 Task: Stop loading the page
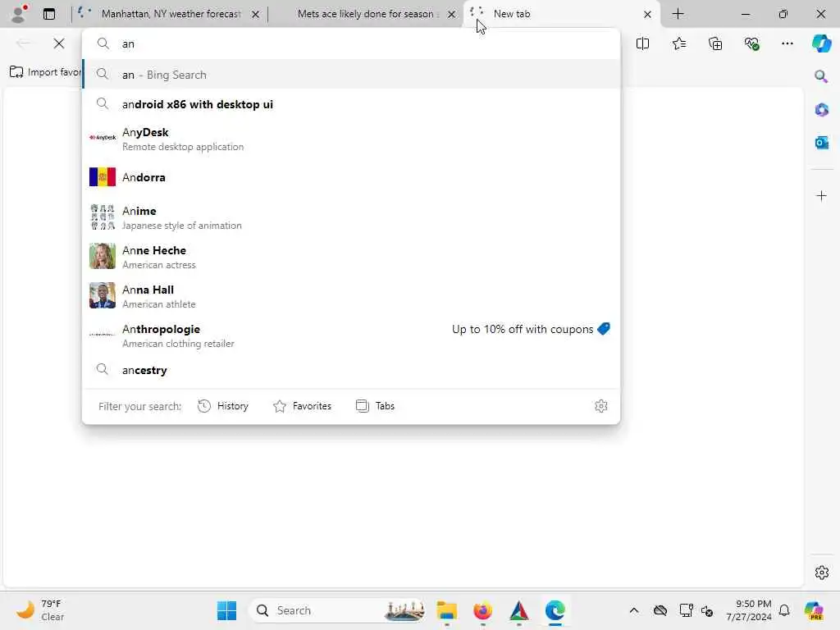tap(59, 43)
